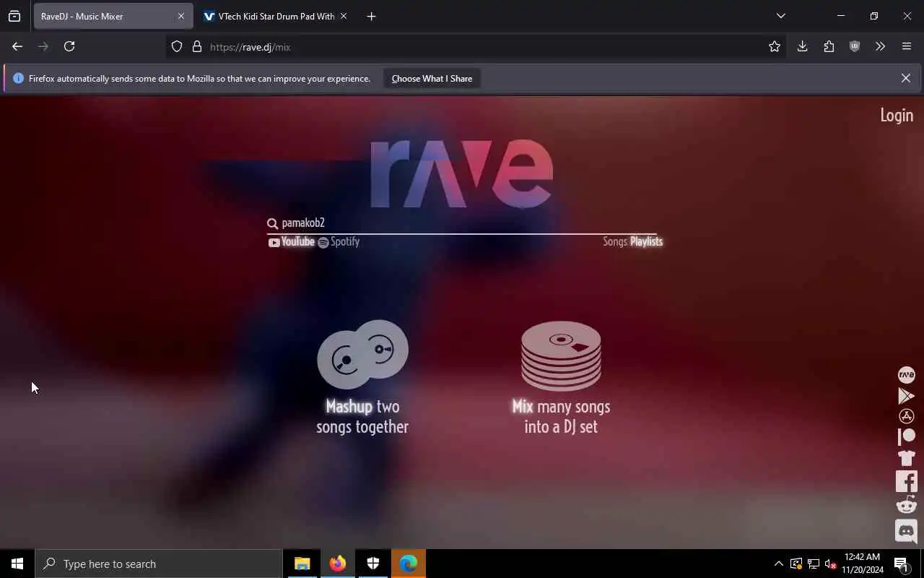Screen dimensions: 924x578
Task: Open the Facebook icon
Action: [906, 481]
